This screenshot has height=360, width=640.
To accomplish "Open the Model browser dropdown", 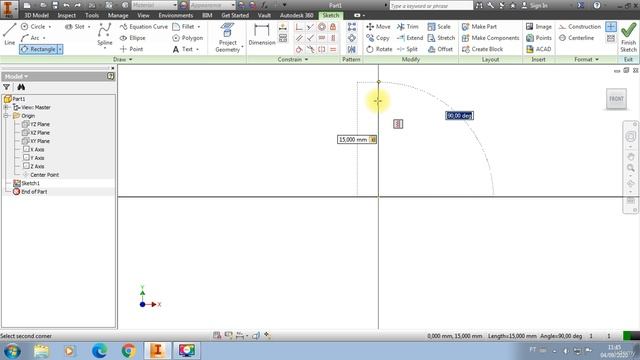I will pyautogui.click(x=16, y=76).
